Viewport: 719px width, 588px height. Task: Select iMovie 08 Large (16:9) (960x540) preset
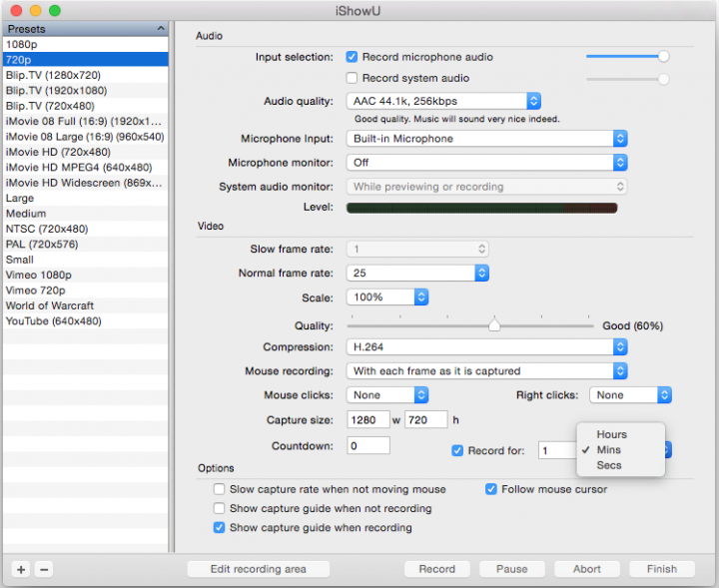pyautogui.click(x=86, y=137)
